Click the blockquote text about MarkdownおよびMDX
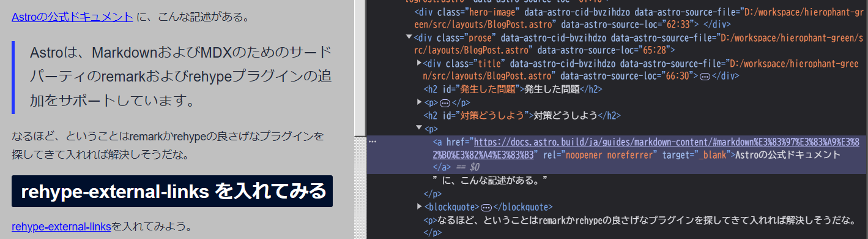 pyautogui.click(x=180, y=77)
